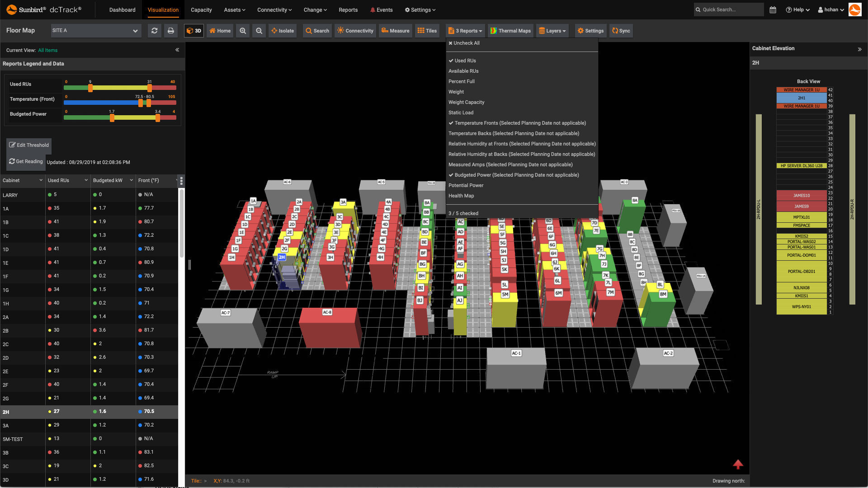Open the Cabinet column filter dropdown
The width and height of the screenshot is (868, 488).
point(41,180)
